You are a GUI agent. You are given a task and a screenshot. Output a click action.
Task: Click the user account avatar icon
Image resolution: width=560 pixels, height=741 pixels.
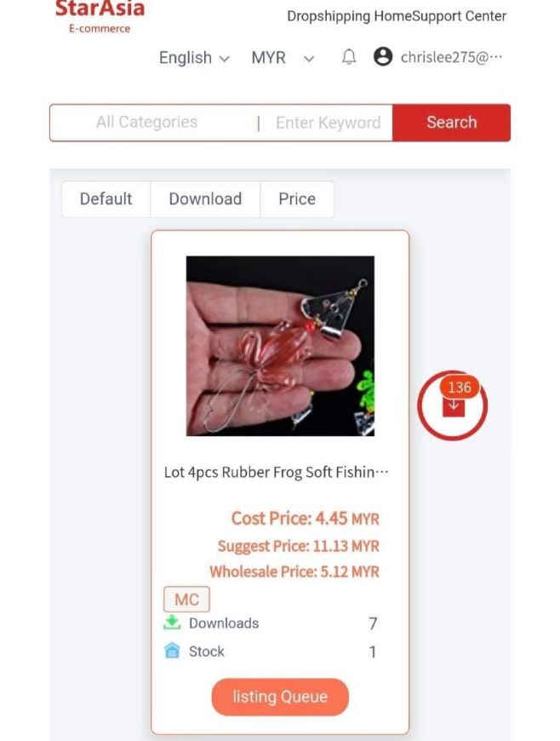pyautogui.click(x=383, y=57)
